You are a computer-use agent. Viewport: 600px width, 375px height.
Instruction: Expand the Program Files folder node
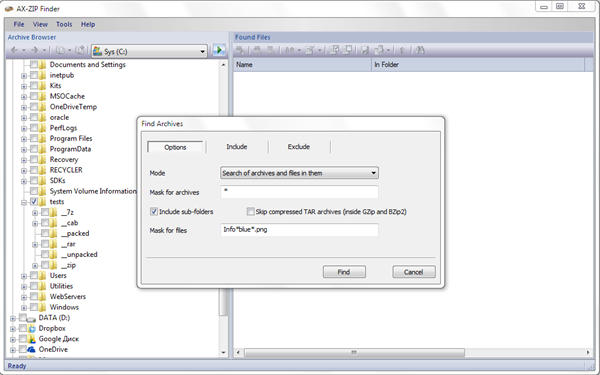(24, 139)
